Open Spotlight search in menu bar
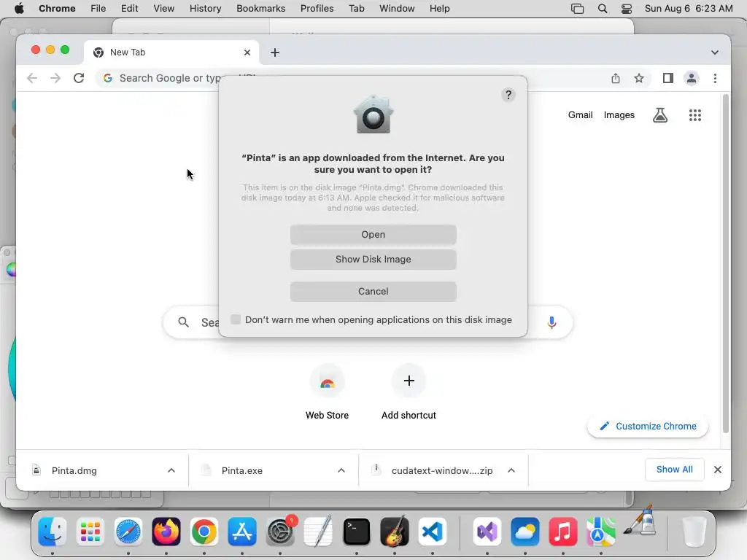 [602, 9]
